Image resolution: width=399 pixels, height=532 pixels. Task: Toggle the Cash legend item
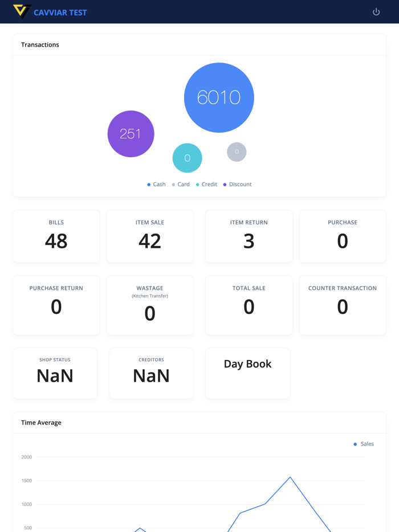click(156, 185)
